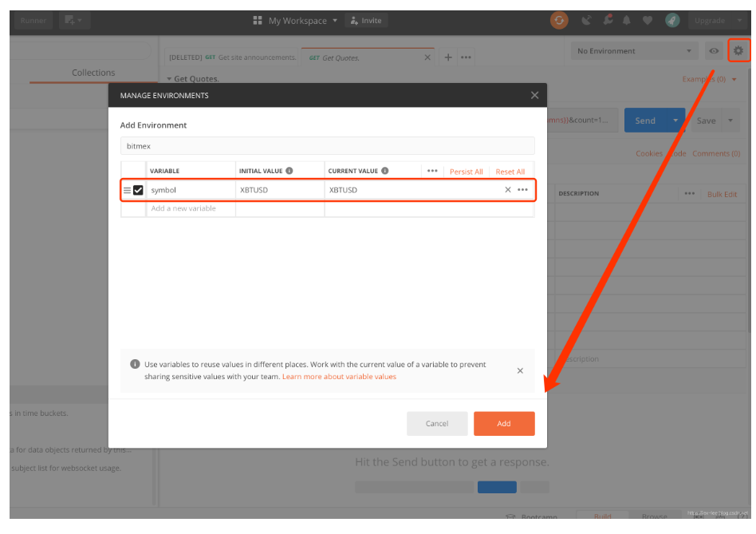Click the heart favorites icon

click(647, 20)
